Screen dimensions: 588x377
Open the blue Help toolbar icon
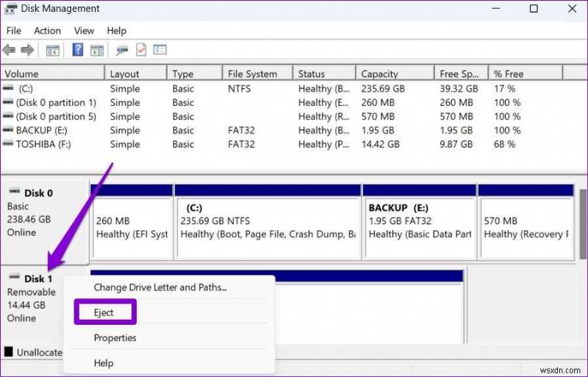[78, 49]
